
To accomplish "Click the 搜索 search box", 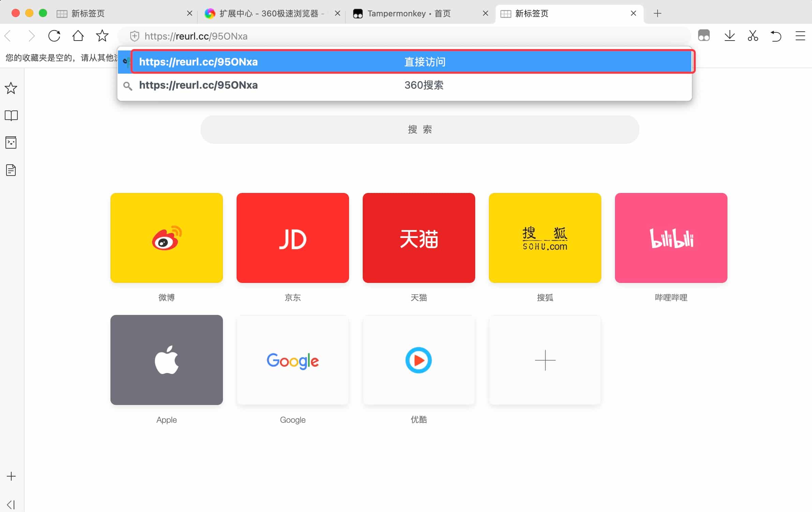I will 419,130.
